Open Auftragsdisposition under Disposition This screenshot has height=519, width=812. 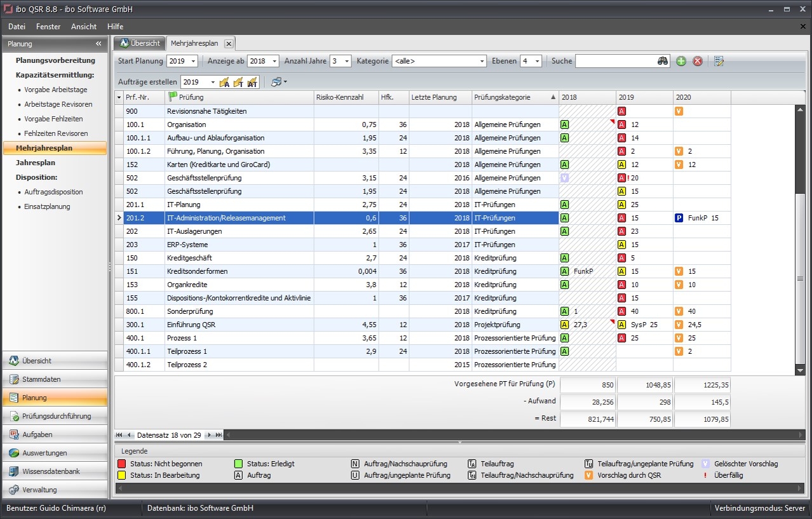click(x=54, y=192)
